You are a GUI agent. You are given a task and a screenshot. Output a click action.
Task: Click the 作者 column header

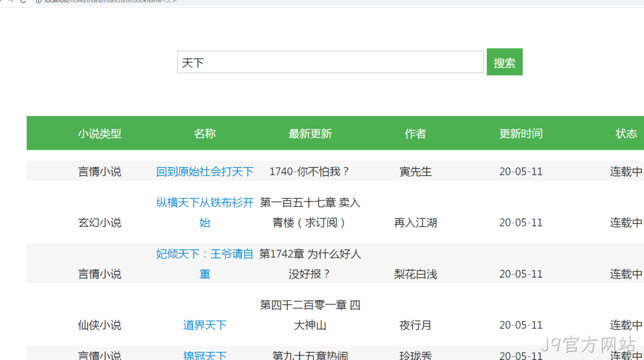point(416,134)
